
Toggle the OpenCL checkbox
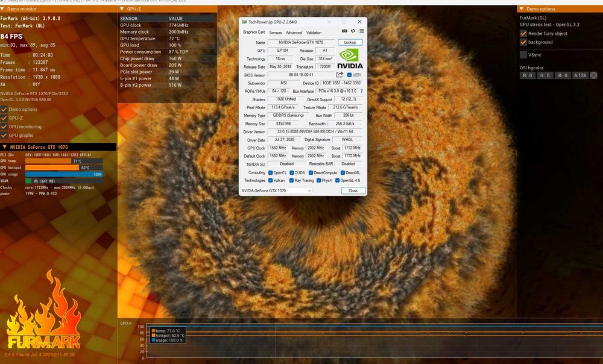(x=270, y=172)
